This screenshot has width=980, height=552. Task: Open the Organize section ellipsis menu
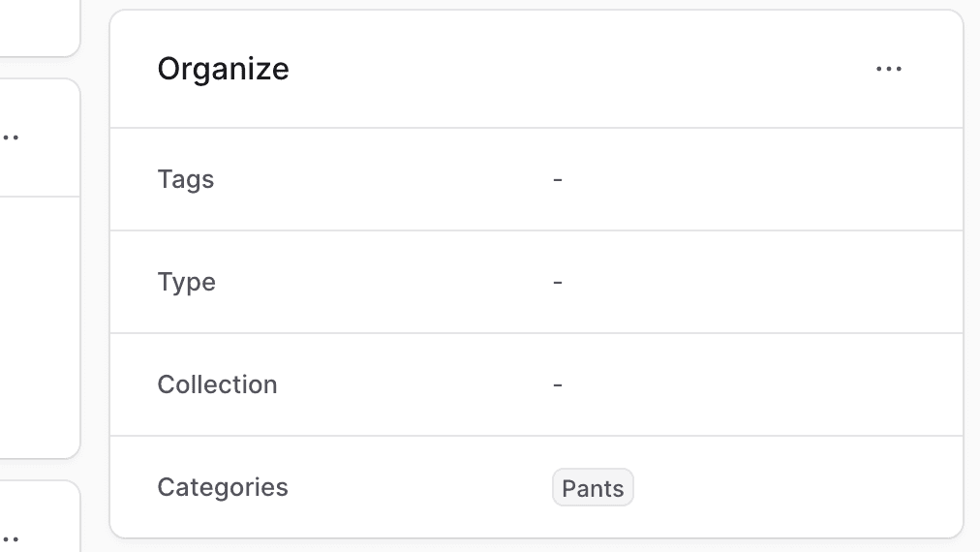point(888,69)
